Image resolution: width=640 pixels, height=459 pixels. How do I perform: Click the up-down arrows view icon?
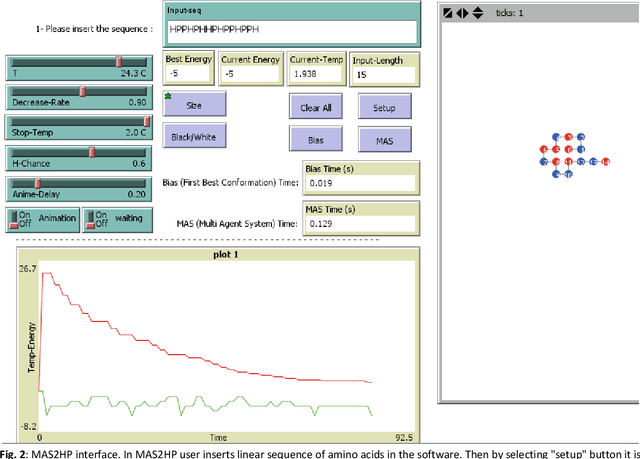[478, 14]
